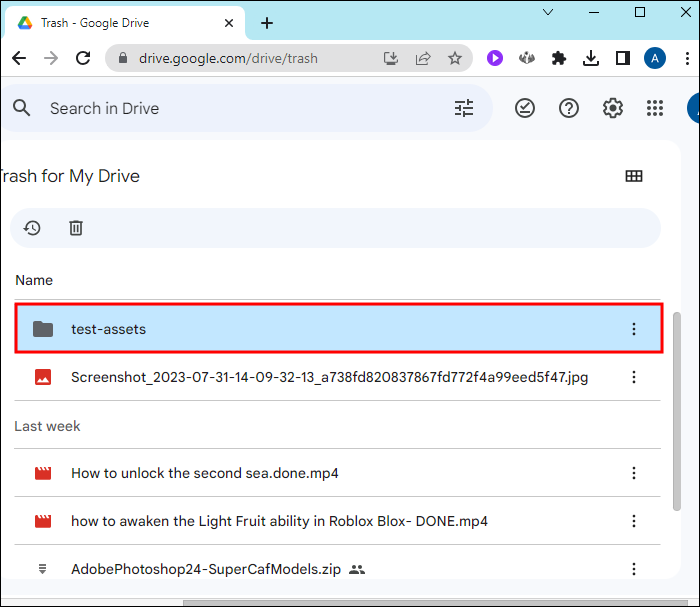The width and height of the screenshot is (700, 607).
Task: Open Drive settings gear
Action: click(613, 108)
